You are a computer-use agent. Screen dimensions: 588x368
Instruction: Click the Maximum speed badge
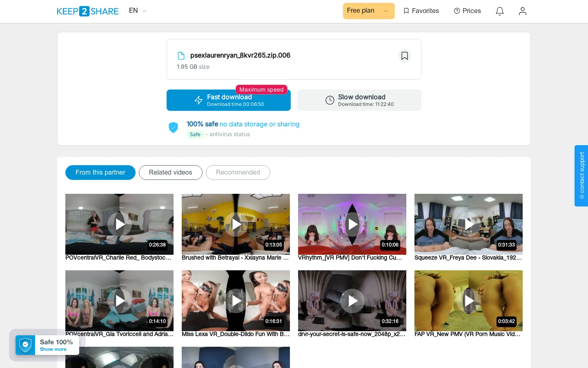pos(261,90)
